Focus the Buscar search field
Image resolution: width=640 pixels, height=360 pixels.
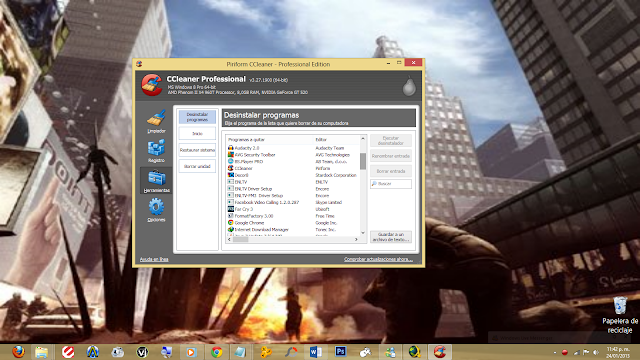[391, 184]
